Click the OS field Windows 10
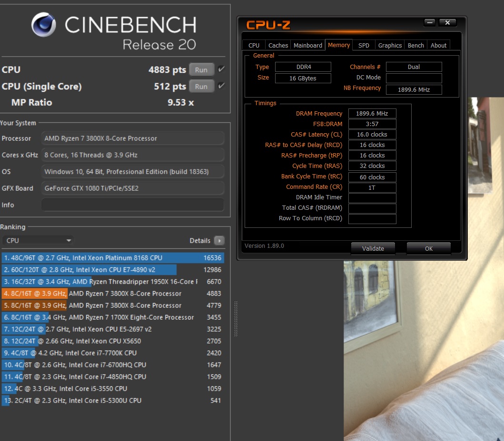 pos(133,172)
